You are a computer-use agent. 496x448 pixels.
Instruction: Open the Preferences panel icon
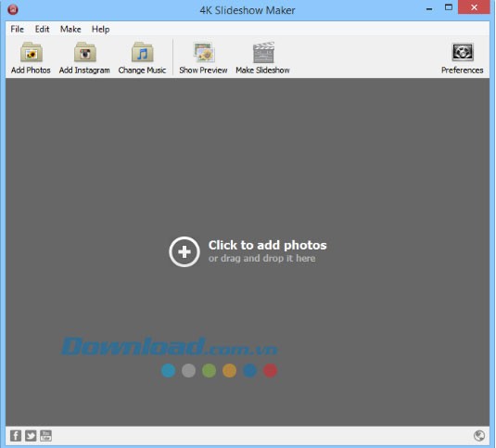pos(462,52)
